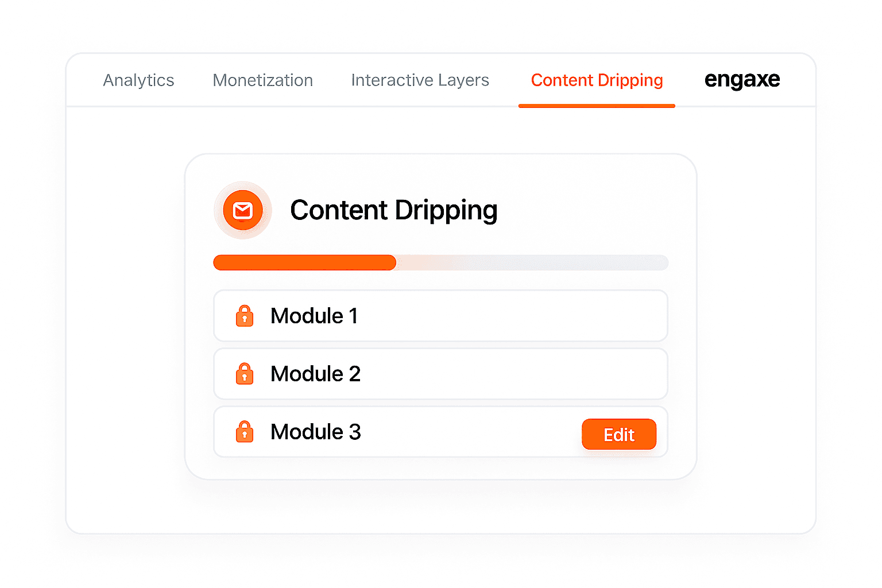Click the Content Dripping heading text
Image resolution: width=882 pixels, height=588 pixels.
coord(393,210)
